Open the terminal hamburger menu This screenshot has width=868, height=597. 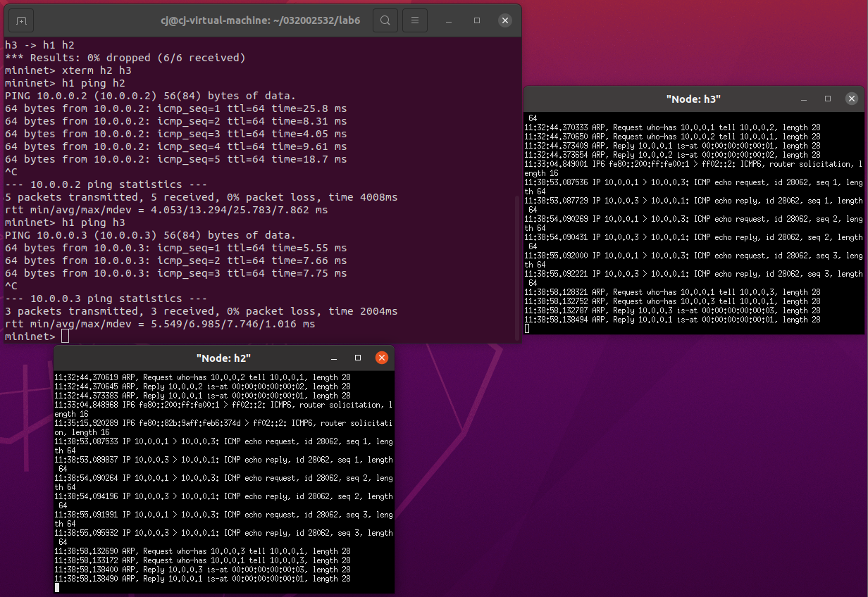[x=416, y=20]
